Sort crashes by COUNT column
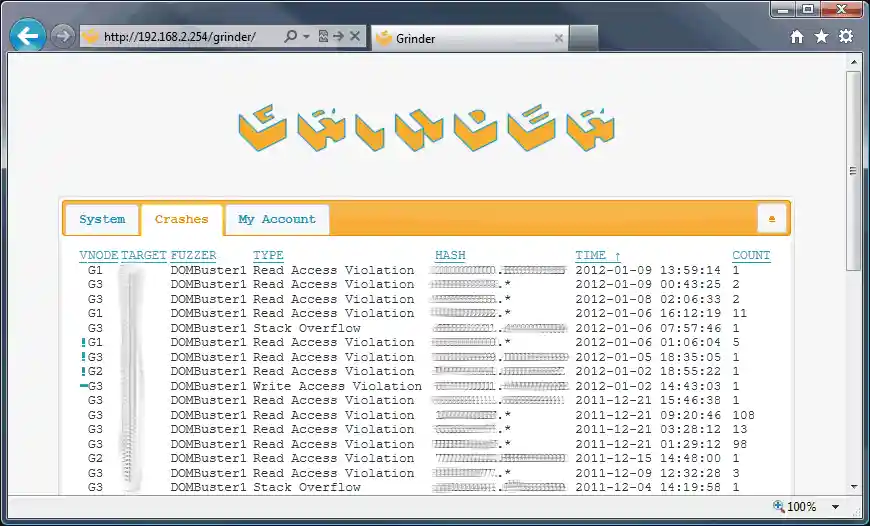870x526 pixels. click(751, 255)
